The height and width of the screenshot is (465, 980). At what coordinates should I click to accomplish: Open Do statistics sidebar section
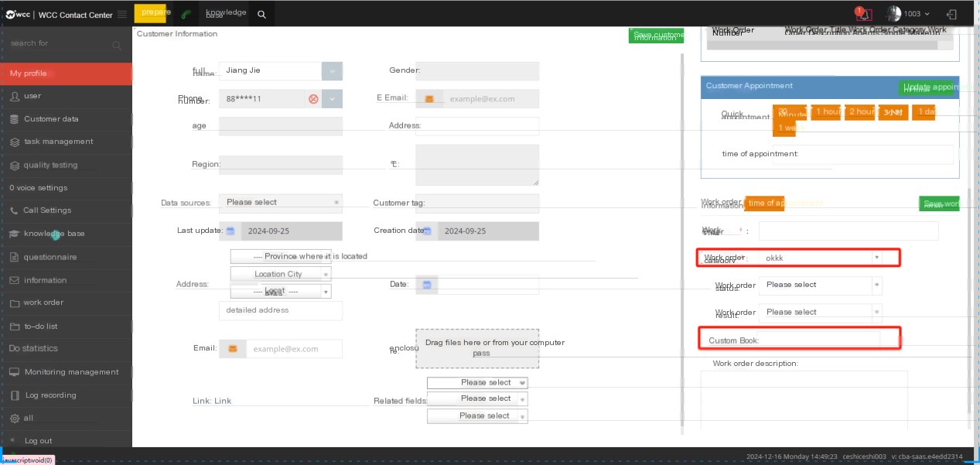coord(66,349)
